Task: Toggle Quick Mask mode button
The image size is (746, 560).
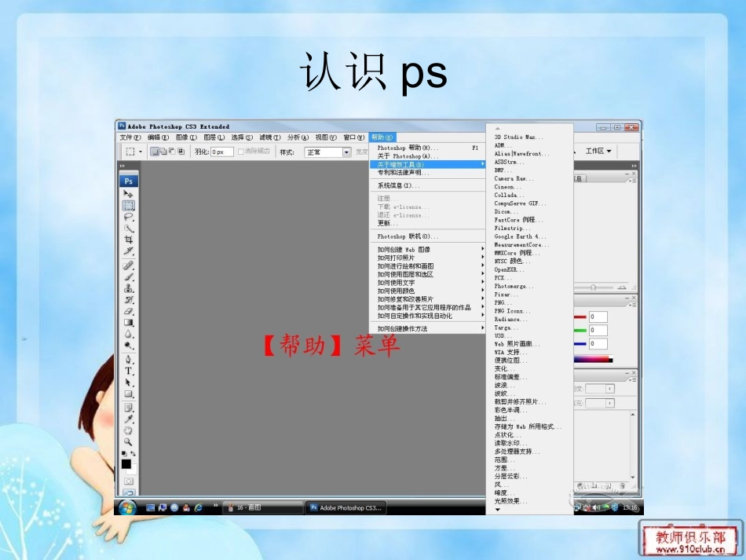Action: 129,481
